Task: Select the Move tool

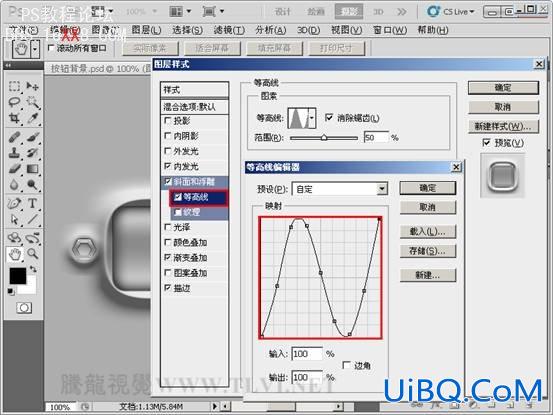Action: pyautogui.click(x=32, y=86)
